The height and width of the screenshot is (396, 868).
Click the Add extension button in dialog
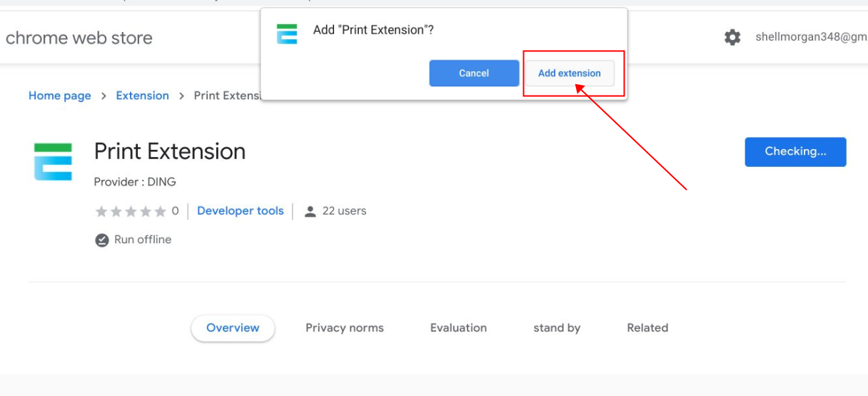570,73
